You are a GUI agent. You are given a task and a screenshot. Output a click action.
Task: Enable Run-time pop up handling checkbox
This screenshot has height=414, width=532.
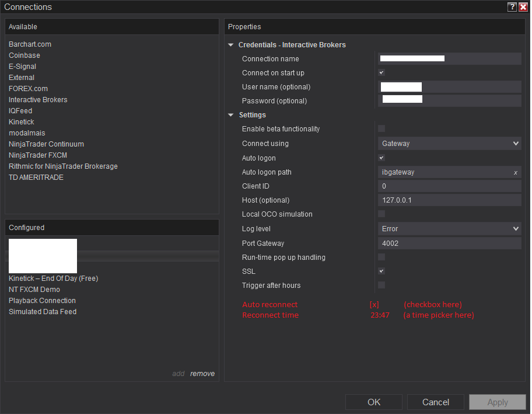(x=381, y=257)
